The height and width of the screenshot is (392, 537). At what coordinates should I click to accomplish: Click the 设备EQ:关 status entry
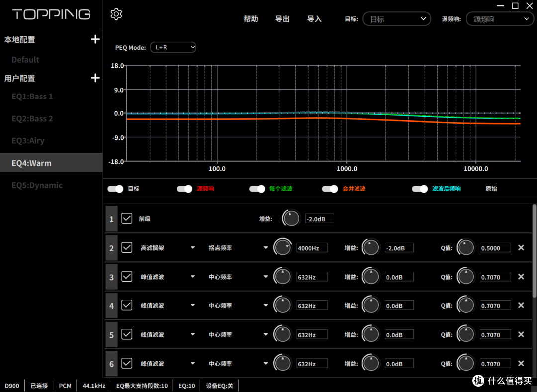pyautogui.click(x=220, y=386)
